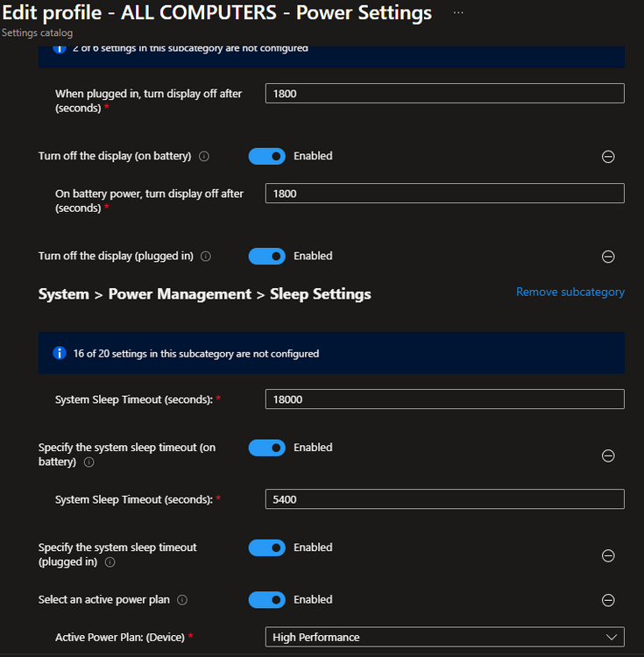The width and height of the screenshot is (644, 657).
Task: Show info for sleep timeout (on battery)
Action: (x=88, y=462)
